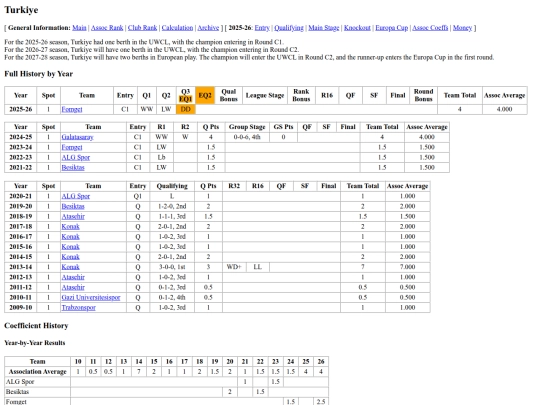Open Trabzonspor team link
The image size is (540, 405).
(x=79, y=308)
